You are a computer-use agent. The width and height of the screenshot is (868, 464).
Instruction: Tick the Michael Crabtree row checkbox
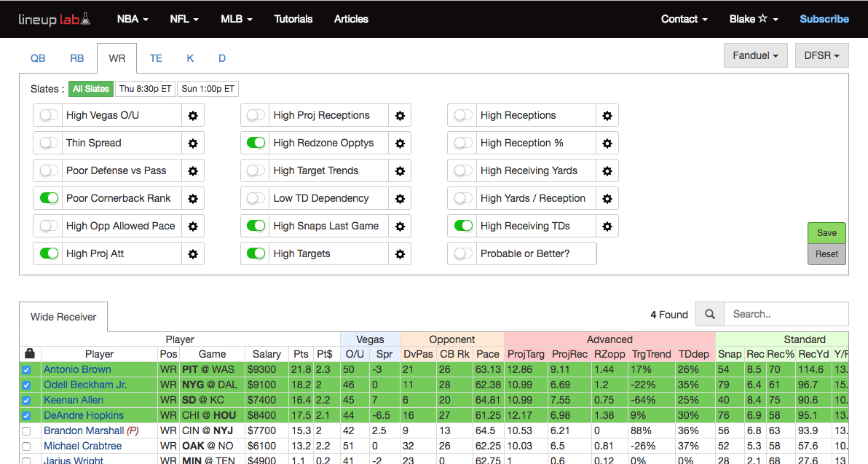click(26, 447)
